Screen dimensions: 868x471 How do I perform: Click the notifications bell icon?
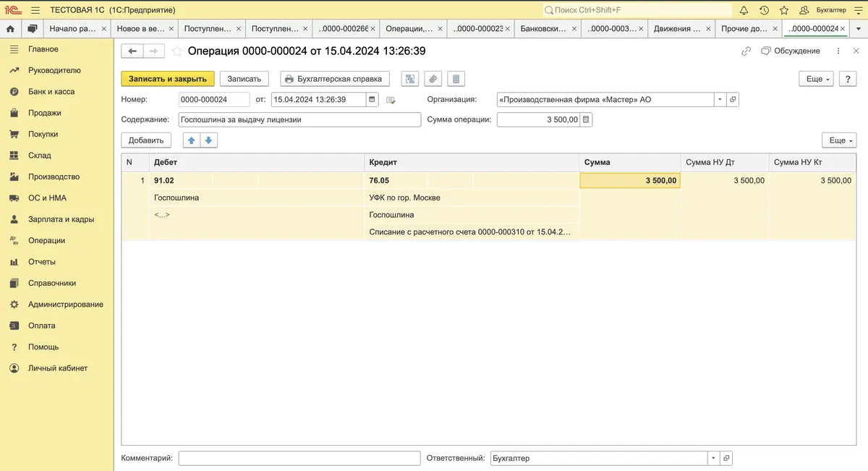point(744,10)
